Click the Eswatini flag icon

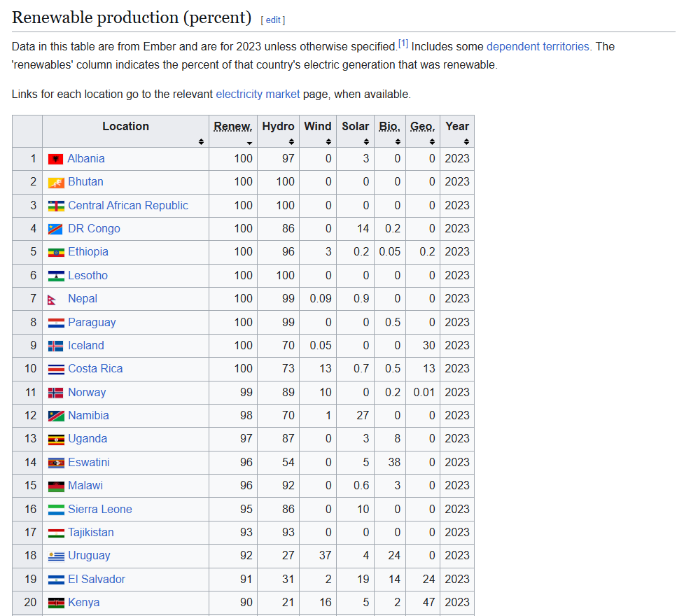pos(56,463)
